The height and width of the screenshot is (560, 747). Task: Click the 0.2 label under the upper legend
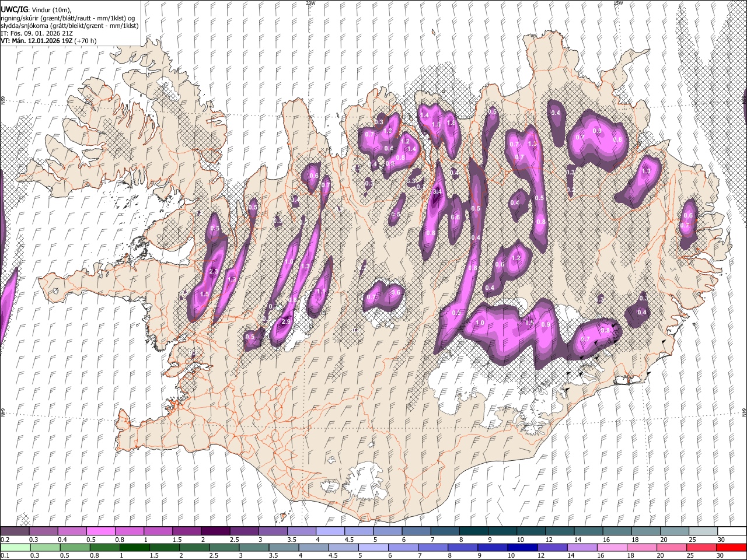click(x=4, y=539)
